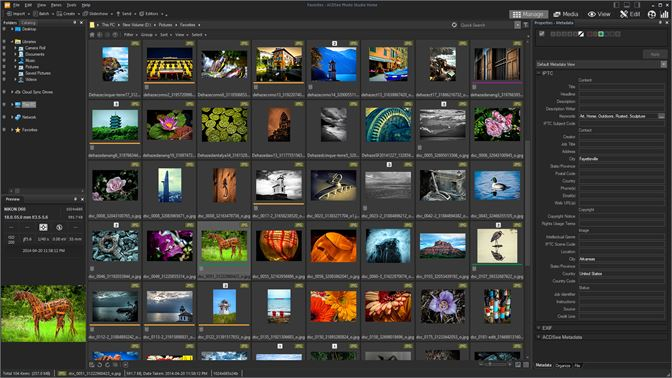672x378 pixels.
Task: Open the Tools menu
Action: pyautogui.click(x=72, y=5)
